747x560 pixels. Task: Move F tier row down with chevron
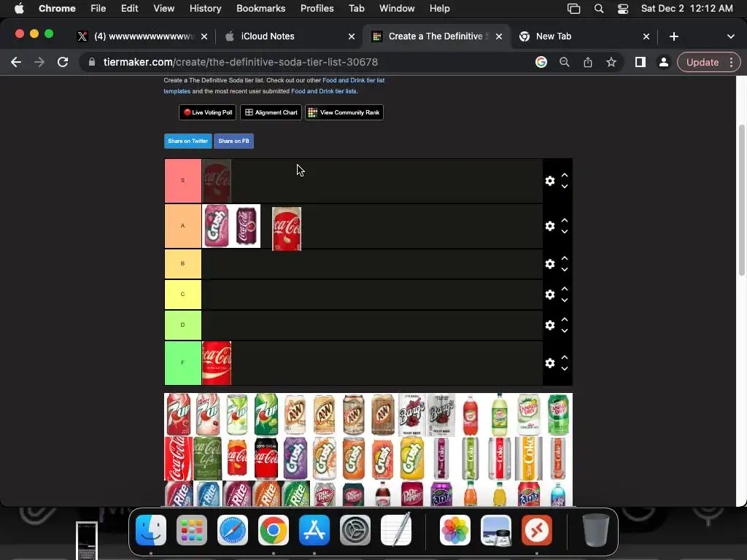pyautogui.click(x=565, y=369)
